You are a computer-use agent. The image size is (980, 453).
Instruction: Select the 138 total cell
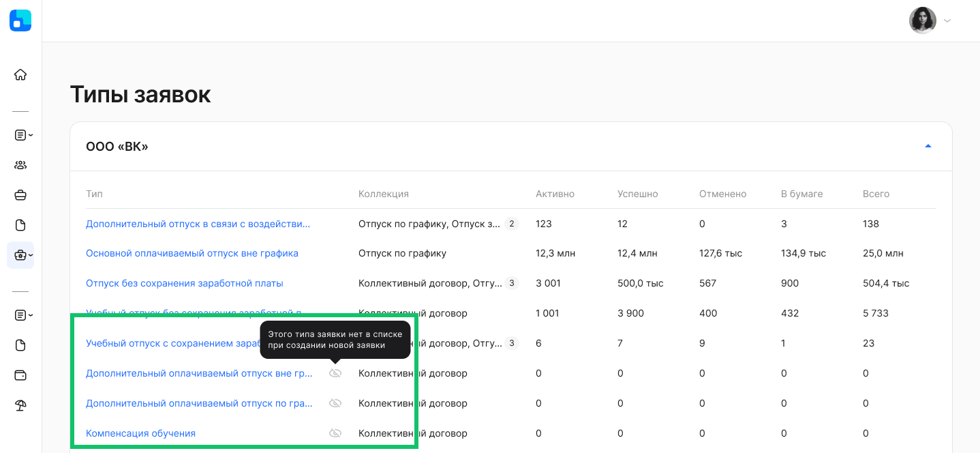pos(871,224)
